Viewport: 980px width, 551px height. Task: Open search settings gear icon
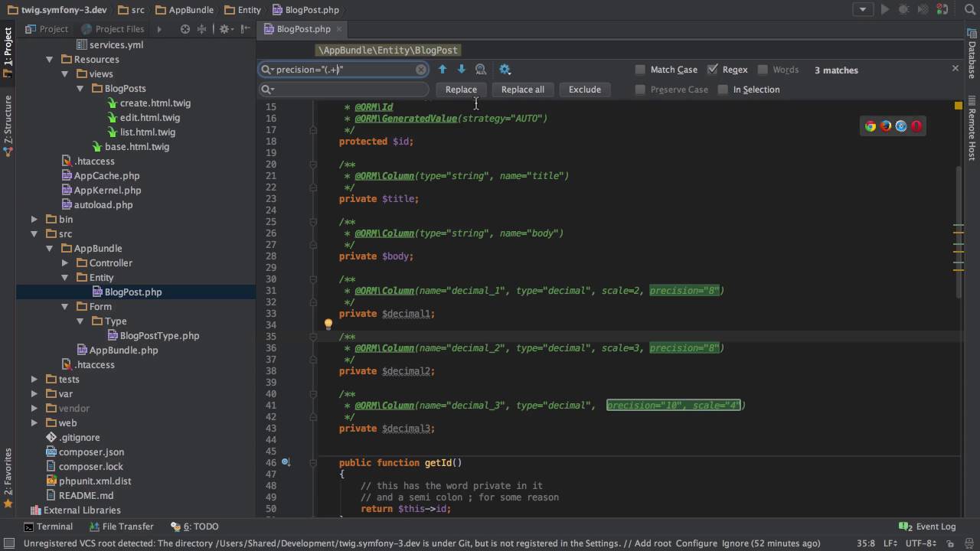pos(505,70)
